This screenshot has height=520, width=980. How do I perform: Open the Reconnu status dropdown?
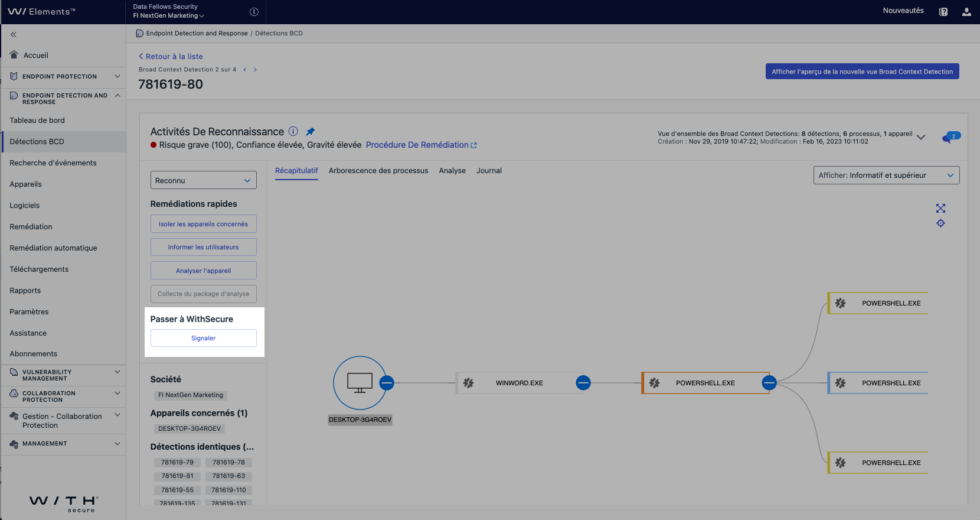[x=203, y=180]
